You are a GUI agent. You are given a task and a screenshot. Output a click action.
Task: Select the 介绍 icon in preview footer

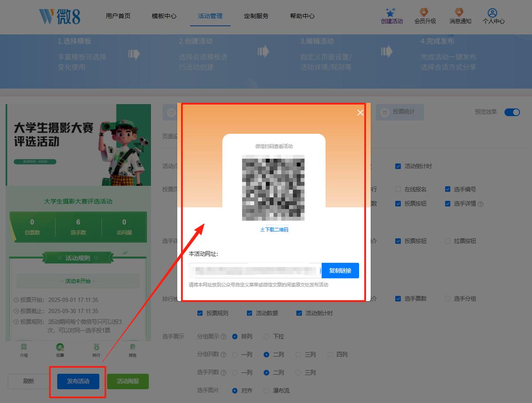pyautogui.click(x=23, y=347)
